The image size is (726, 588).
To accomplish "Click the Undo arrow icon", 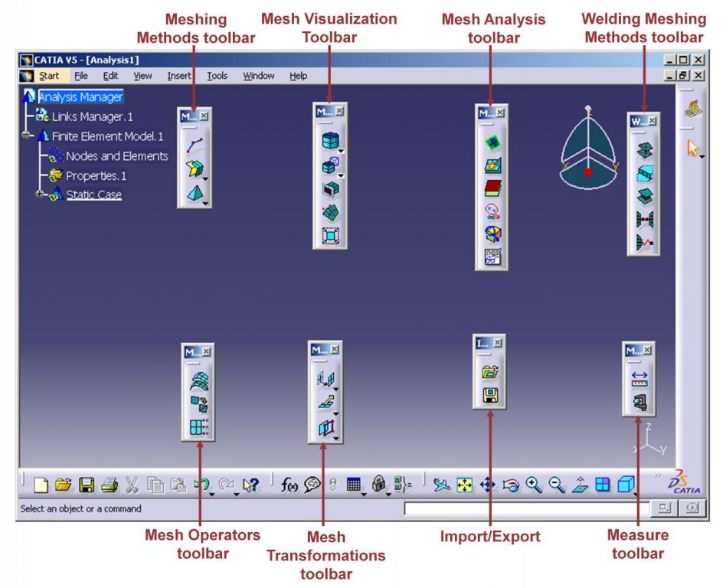I will tap(201, 485).
